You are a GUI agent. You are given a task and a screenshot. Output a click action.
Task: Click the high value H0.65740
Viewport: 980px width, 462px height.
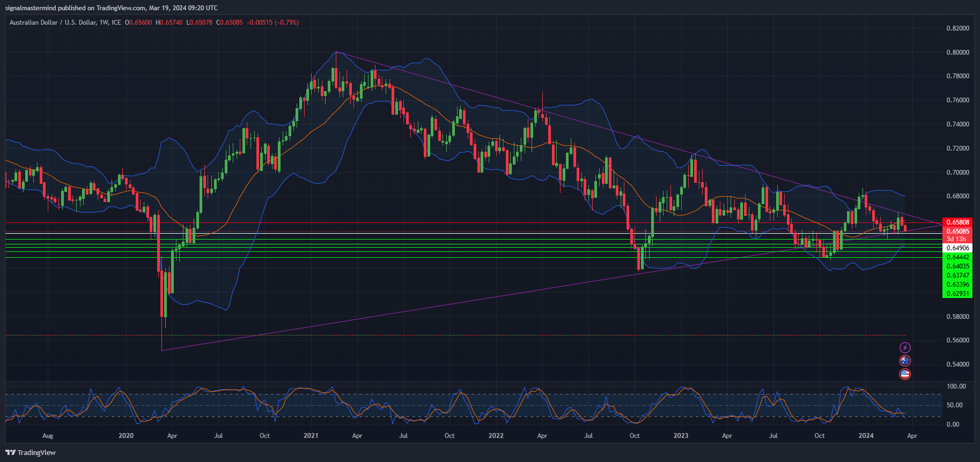tap(169, 23)
